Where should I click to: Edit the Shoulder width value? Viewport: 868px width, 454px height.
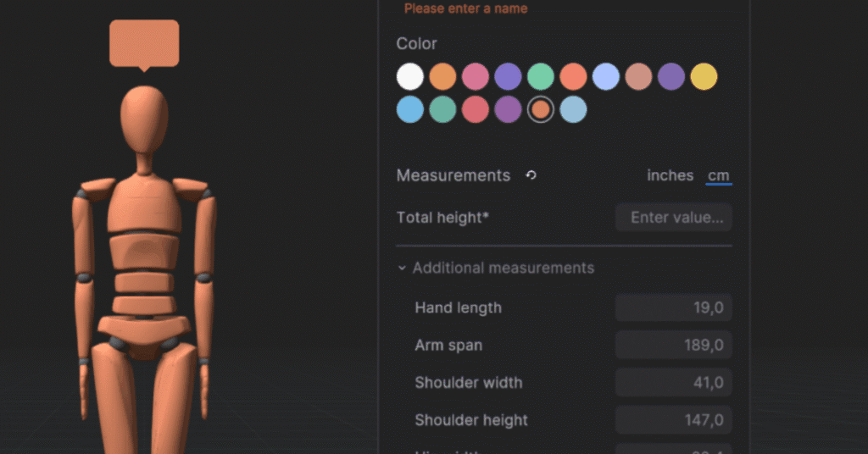674,383
